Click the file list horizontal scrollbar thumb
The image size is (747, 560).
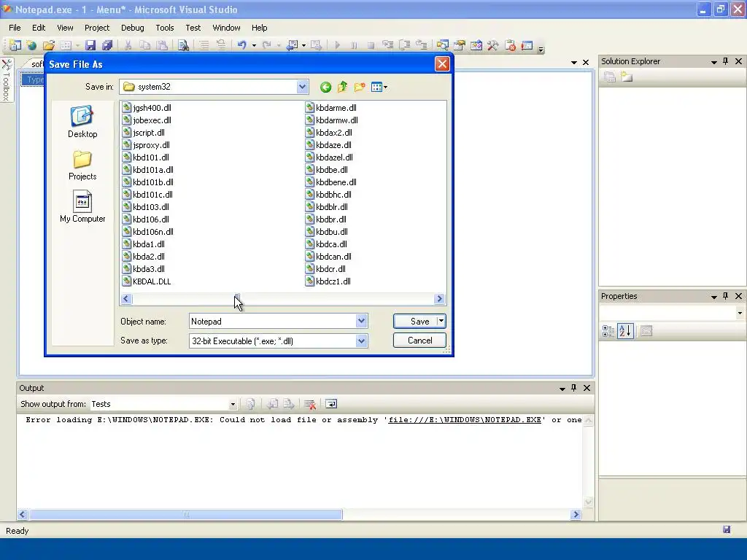coord(237,298)
